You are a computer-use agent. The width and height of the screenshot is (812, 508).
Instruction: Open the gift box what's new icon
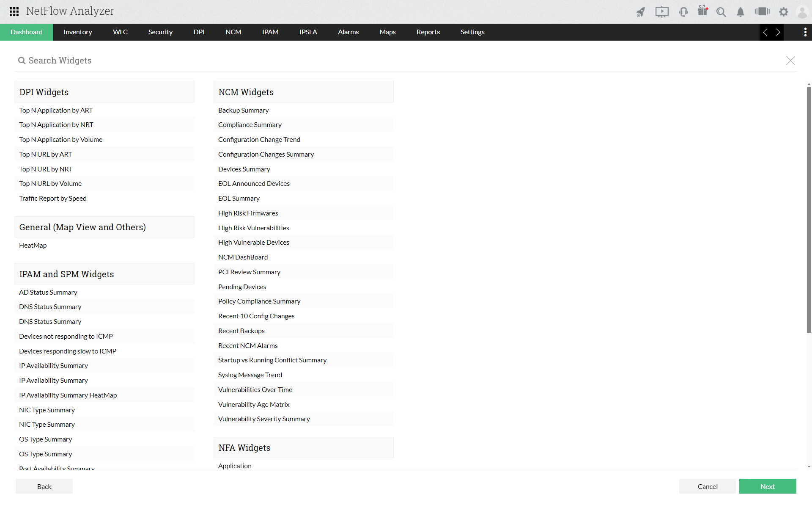point(702,11)
